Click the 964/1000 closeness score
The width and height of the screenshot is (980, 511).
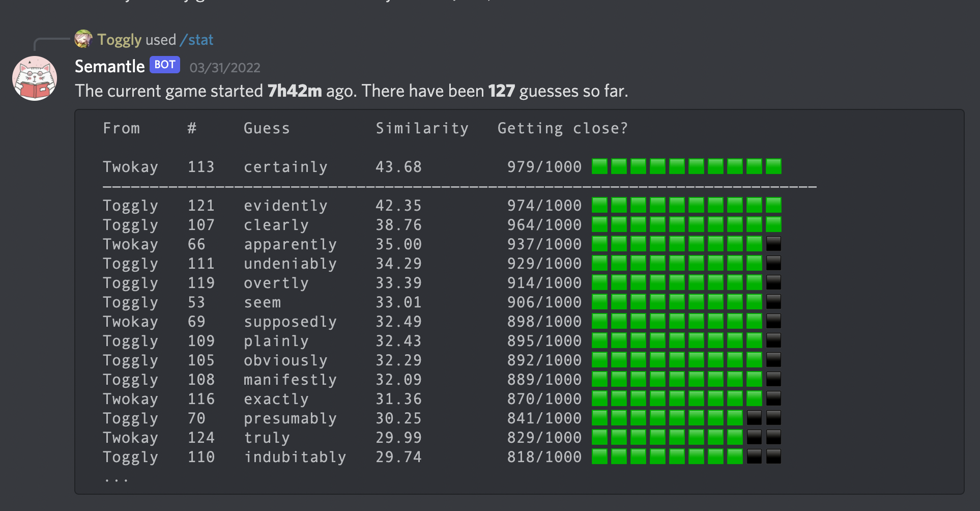(544, 225)
